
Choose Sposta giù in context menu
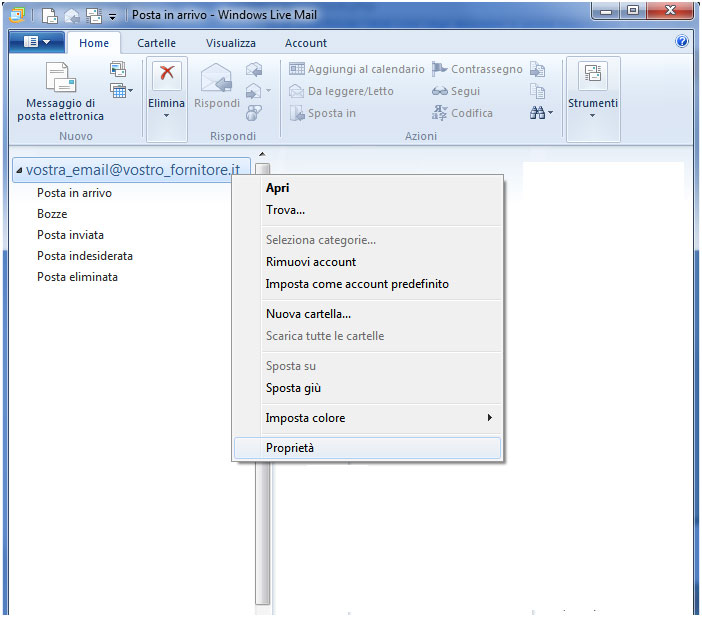click(x=367, y=388)
